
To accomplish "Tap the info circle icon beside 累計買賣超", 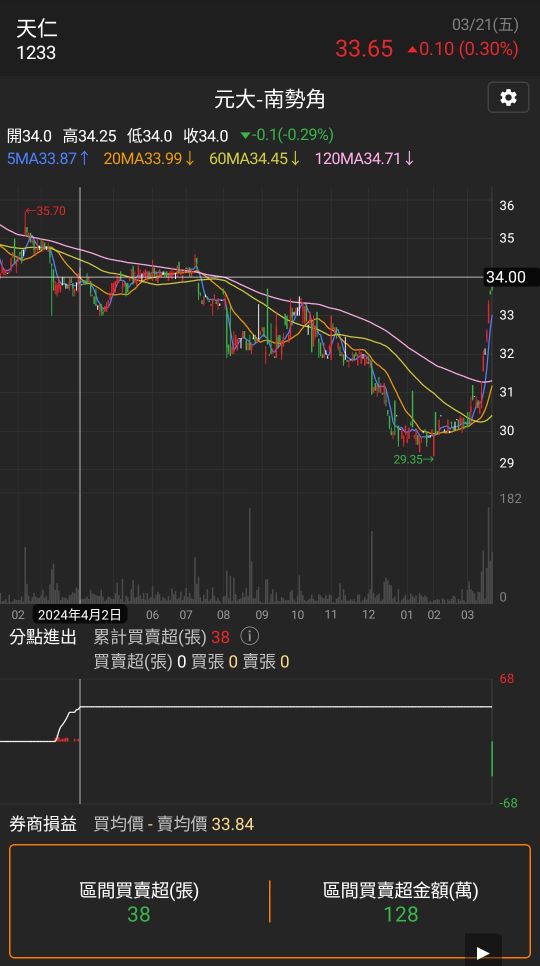I will tap(249, 636).
